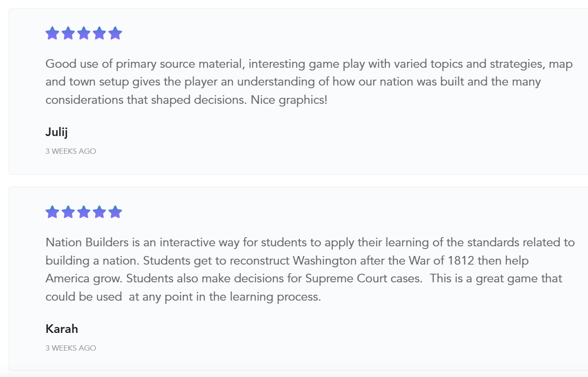The height and width of the screenshot is (377, 588).
Task: Select the third star in Julij's review
Action: (84, 34)
